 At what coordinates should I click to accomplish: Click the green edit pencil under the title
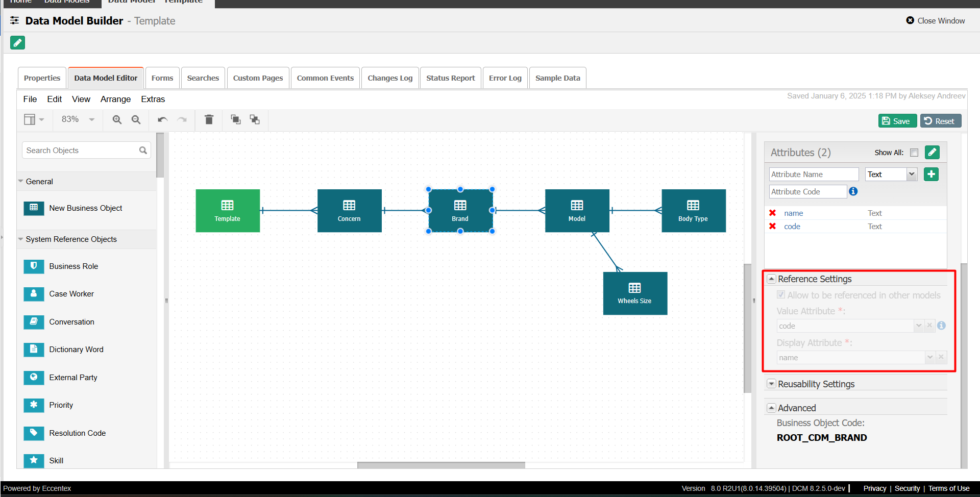click(x=17, y=43)
